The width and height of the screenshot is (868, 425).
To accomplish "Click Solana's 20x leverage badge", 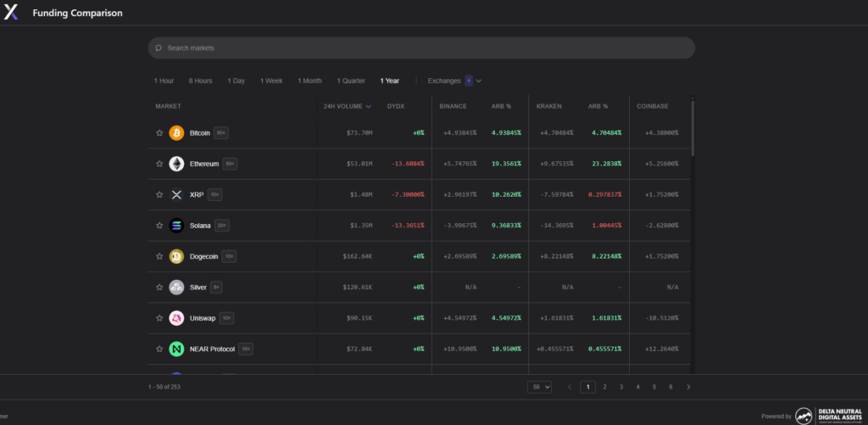I will (222, 226).
